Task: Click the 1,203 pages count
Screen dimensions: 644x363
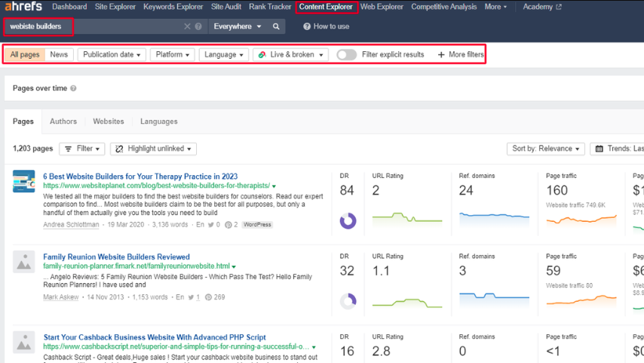Action: (33, 149)
